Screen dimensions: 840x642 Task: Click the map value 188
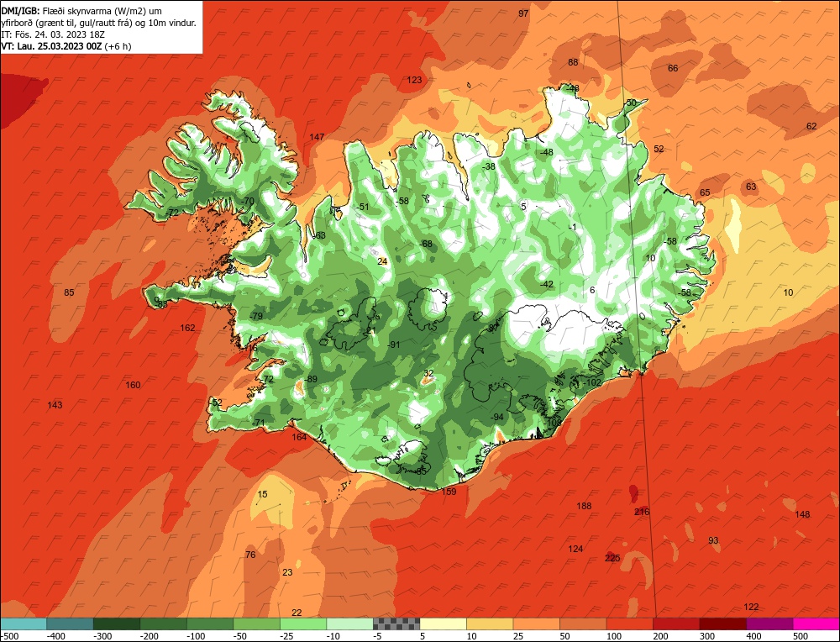coord(584,505)
